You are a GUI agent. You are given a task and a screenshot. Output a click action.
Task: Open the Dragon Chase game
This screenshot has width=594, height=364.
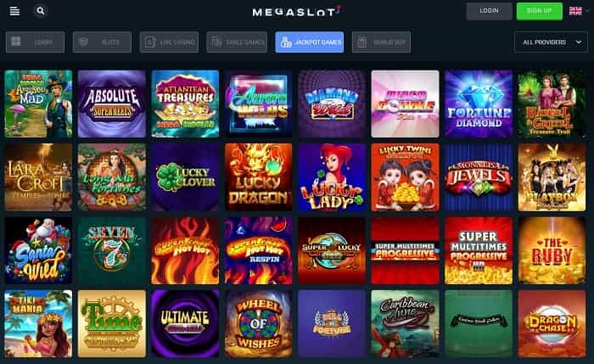[x=552, y=324]
